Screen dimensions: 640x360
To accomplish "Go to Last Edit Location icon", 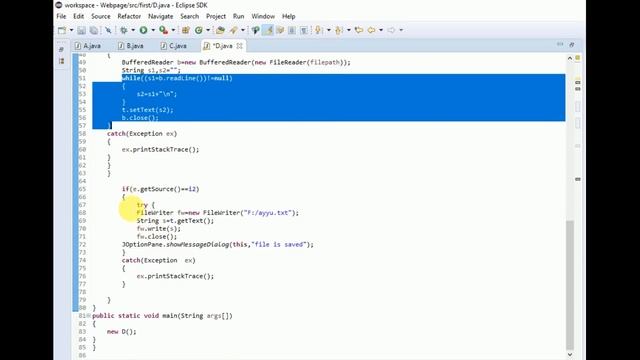I will 359,30.
